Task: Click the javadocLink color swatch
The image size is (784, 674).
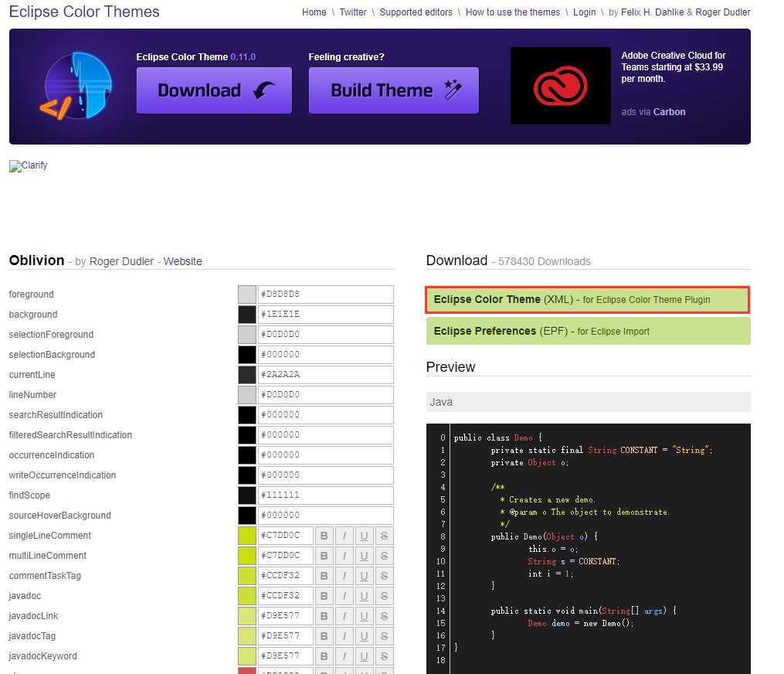Action: 247,615
